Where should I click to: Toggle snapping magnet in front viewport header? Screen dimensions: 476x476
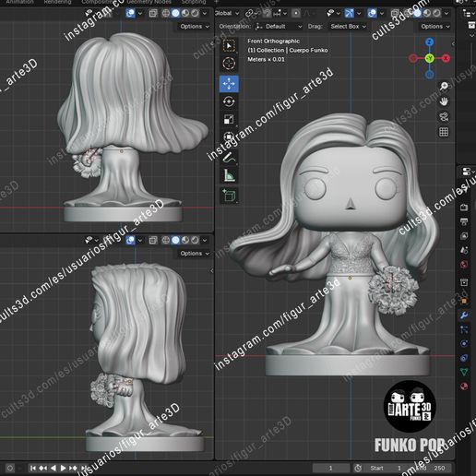point(268,13)
